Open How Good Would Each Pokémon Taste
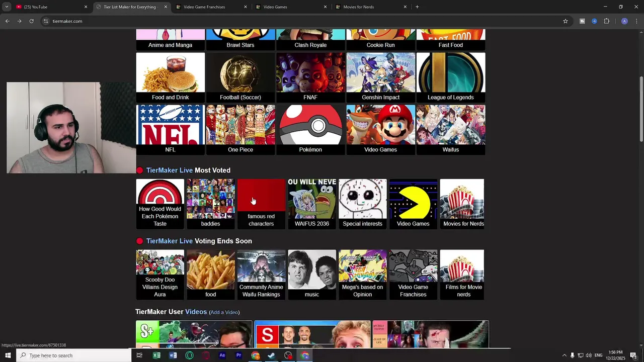The height and width of the screenshot is (362, 644). pos(160,204)
